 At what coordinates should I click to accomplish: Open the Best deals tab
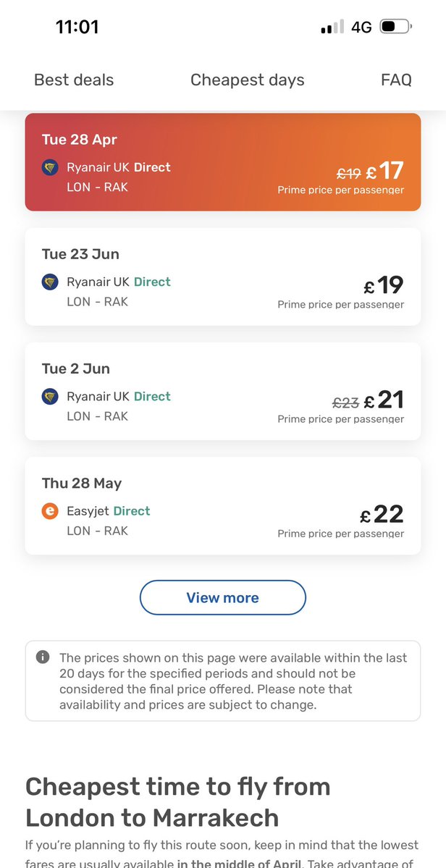[x=74, y=80]
